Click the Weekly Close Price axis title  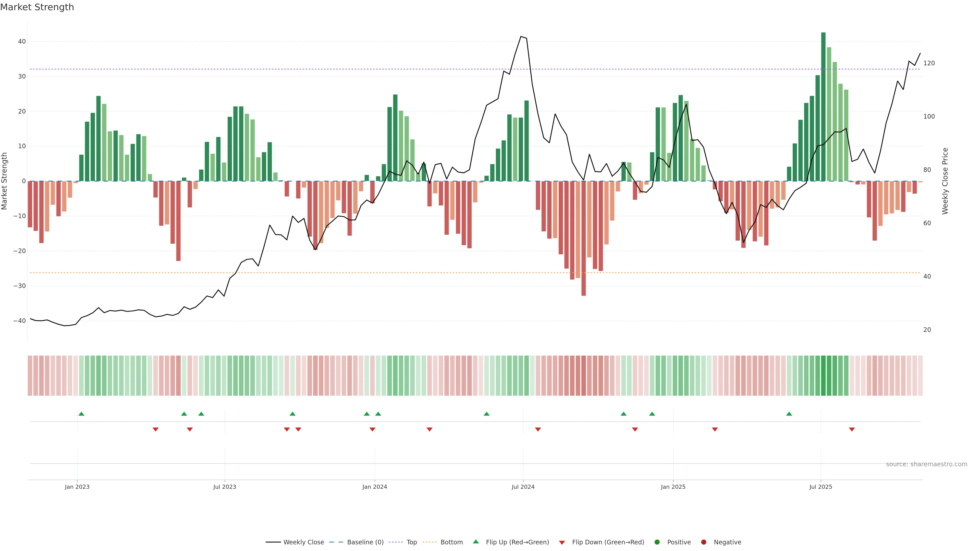pos(945,181)
